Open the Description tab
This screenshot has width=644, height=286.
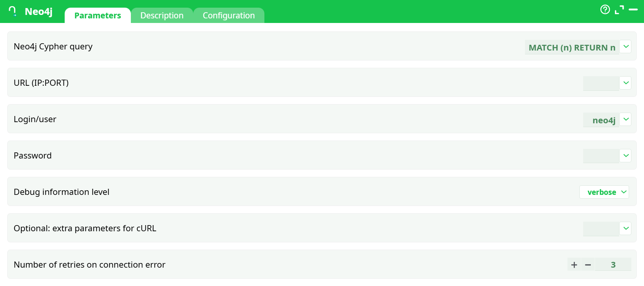point(162,15)
